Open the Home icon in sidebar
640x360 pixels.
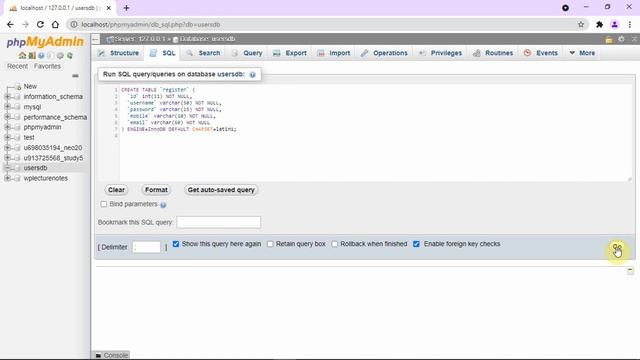(22, 55)
